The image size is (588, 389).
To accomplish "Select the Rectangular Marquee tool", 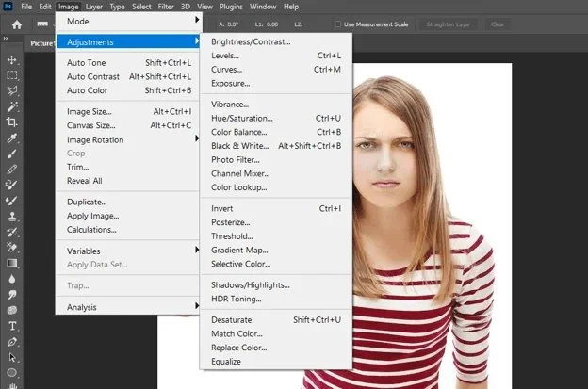I will pos(12,75).
